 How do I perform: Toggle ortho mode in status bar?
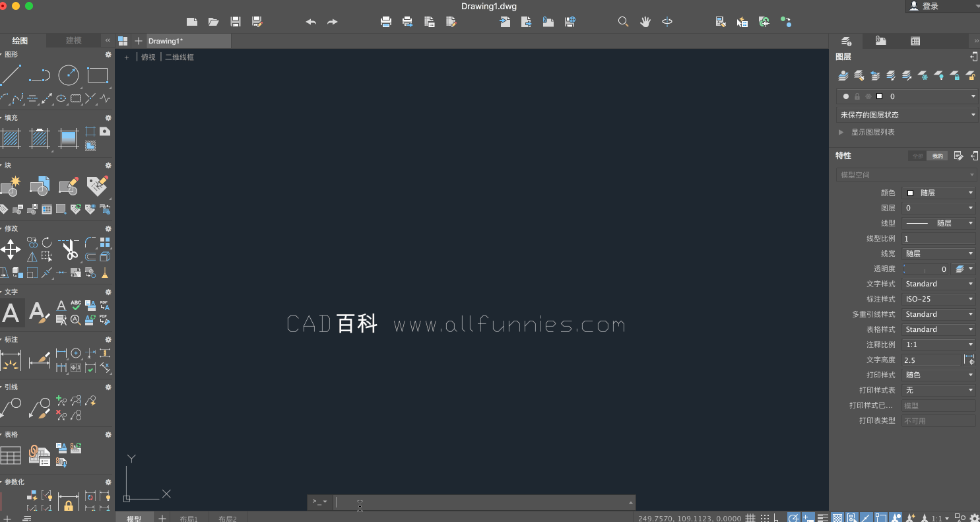777,518
